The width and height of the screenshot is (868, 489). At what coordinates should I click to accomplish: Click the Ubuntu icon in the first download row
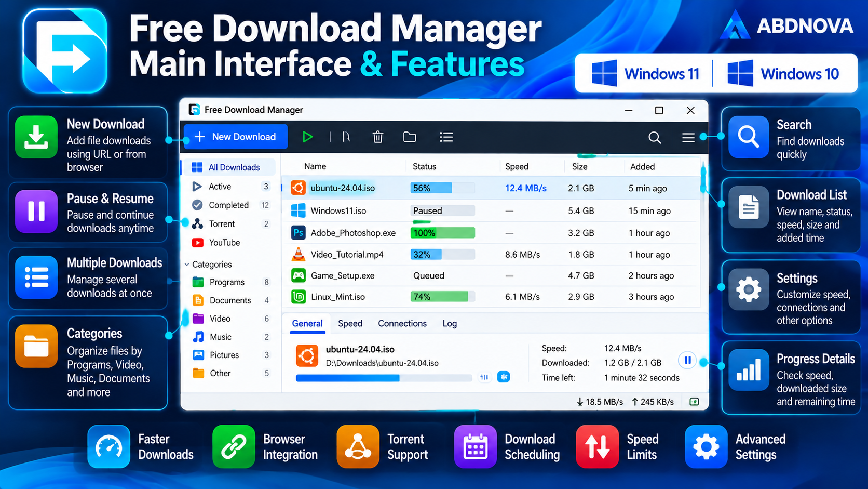tap(298, 188)
